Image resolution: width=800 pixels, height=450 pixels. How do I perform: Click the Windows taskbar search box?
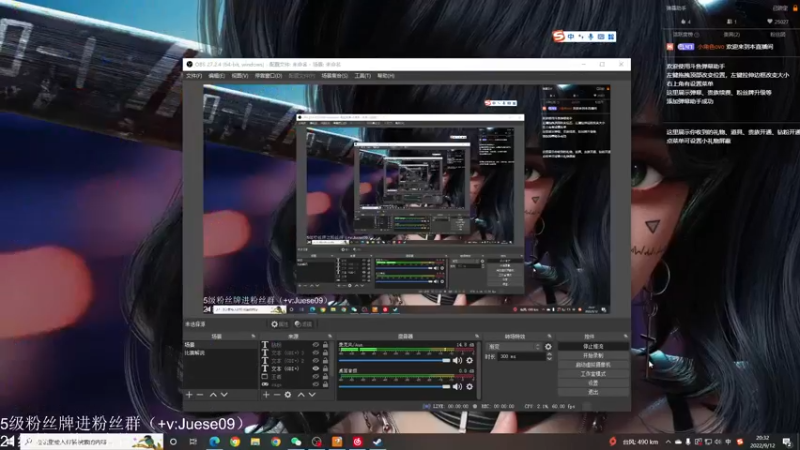tap(91, 441)
